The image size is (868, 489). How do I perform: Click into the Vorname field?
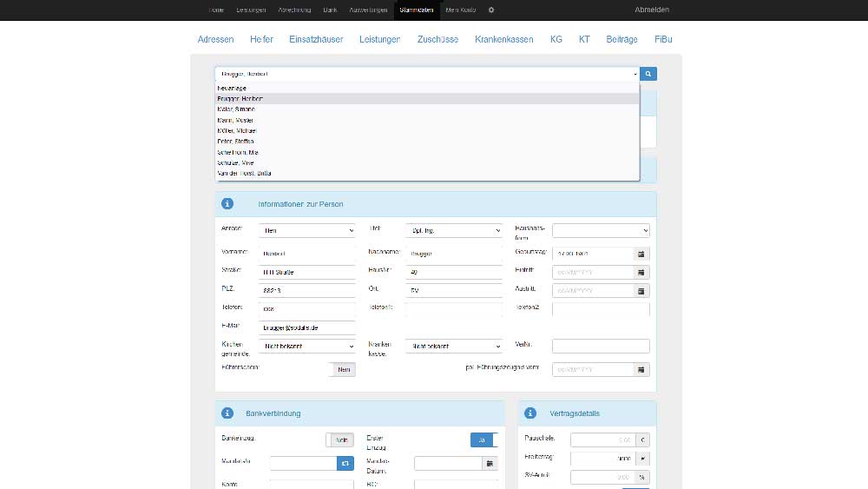(x=306, y=254)
